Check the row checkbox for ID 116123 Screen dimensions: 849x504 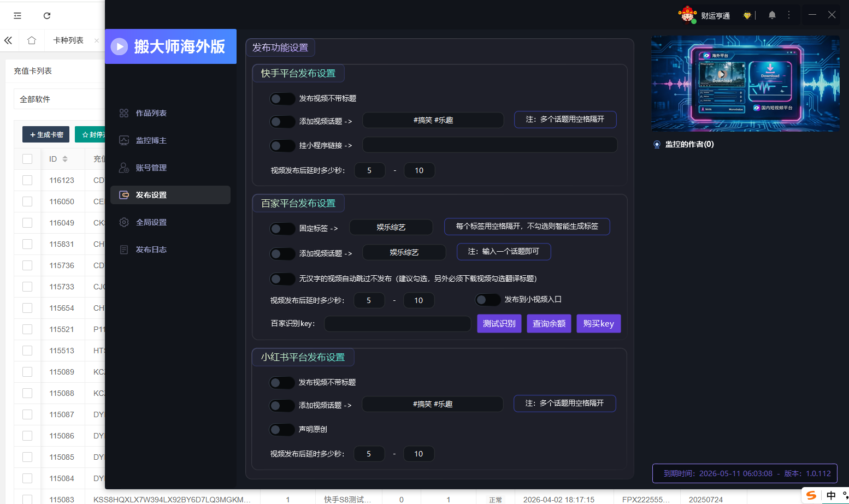(27, 180)
